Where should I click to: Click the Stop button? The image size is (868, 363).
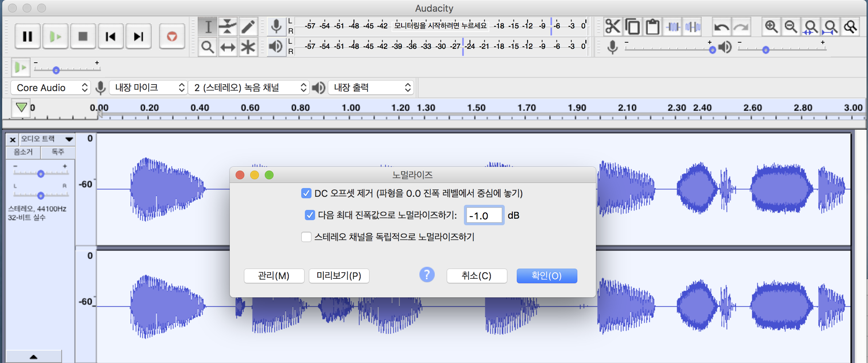(83, 36)
